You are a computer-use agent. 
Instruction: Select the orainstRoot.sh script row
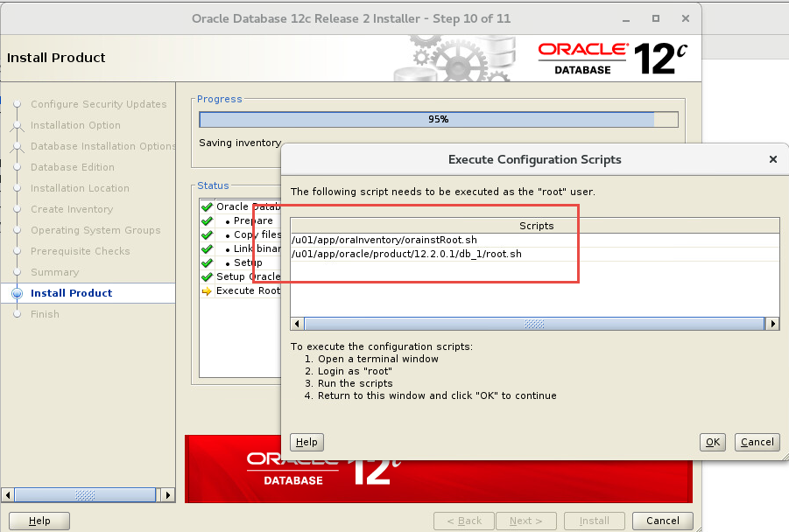coord(534,240)
